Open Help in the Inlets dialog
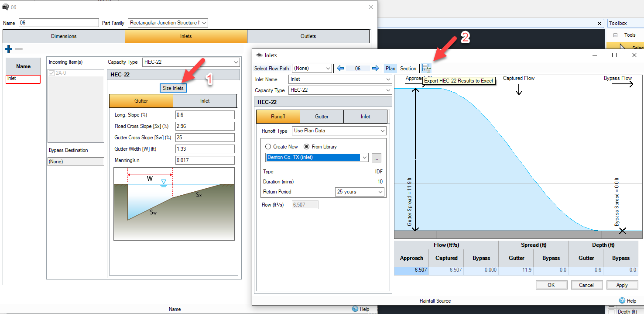The image size is (644, 314). (x=628, y=300)
